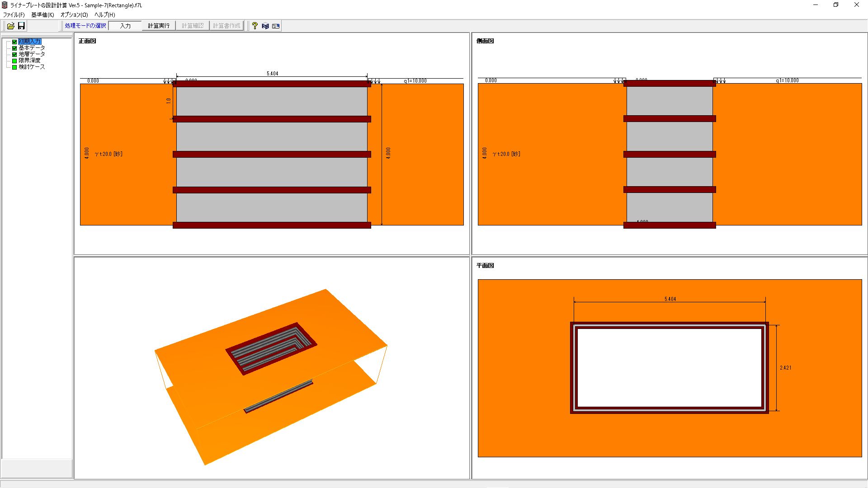The width and height of the screenshot is (868, 488).
Task: Click the floppy disk save icon
Action: pos(21,26)
